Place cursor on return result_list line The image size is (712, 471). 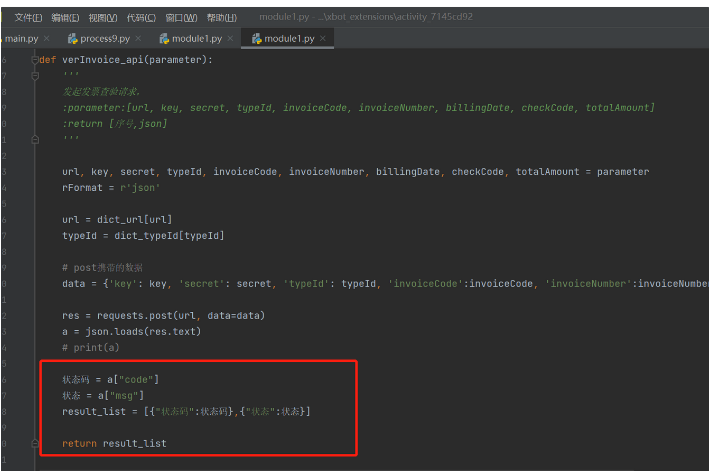point(114,443)
